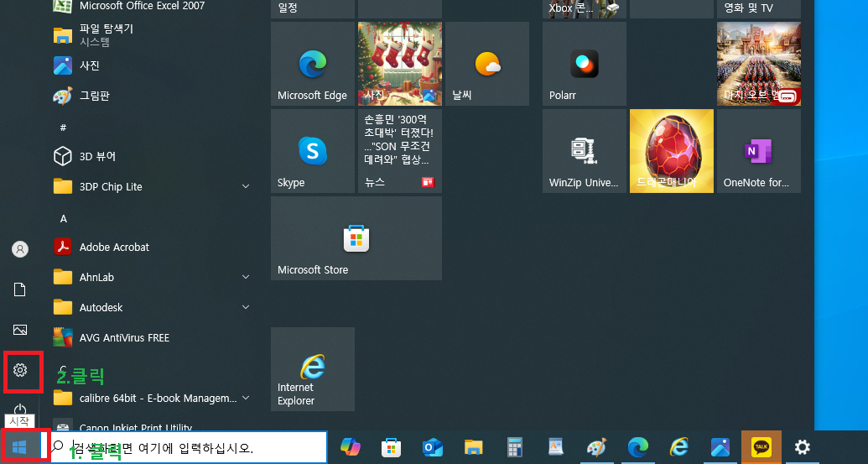Open the OneNote tile
Viewport: 868px width, 464px height.
(x=758, y=151)
